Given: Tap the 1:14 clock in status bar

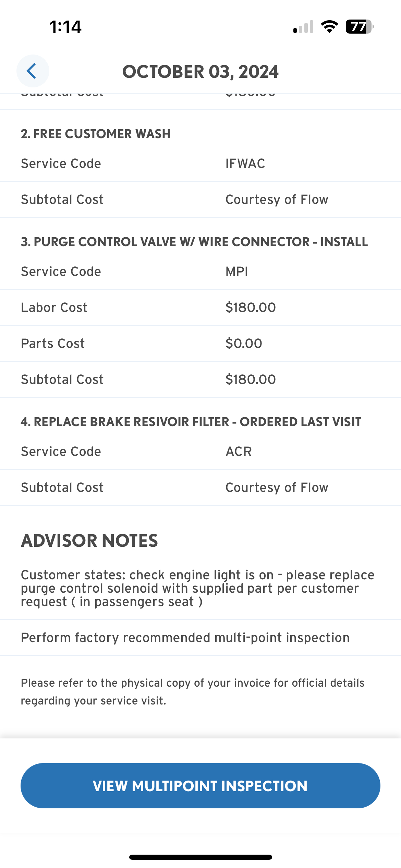Looking at the screenshot, I should (x=65, y=27).
